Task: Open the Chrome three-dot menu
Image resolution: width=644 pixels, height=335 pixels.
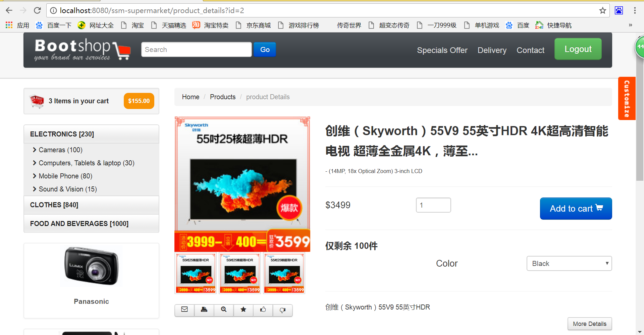Action: [x=635, y=10]
